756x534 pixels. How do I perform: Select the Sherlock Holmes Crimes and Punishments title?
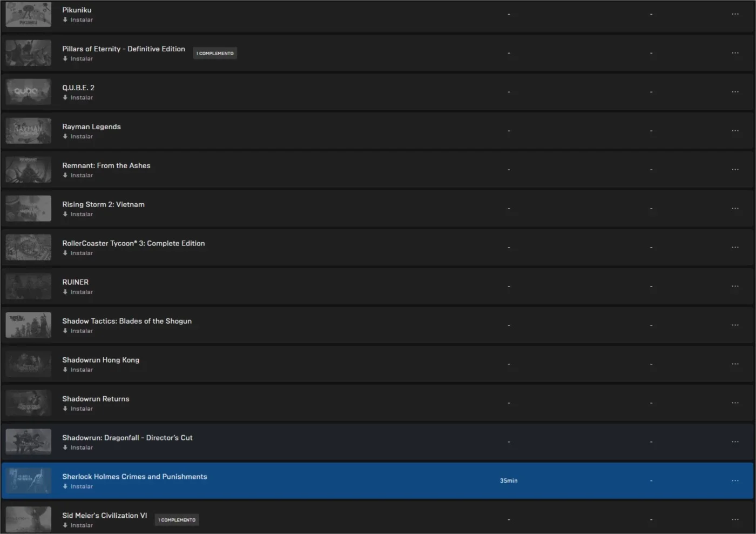click(x=134, y=477)
